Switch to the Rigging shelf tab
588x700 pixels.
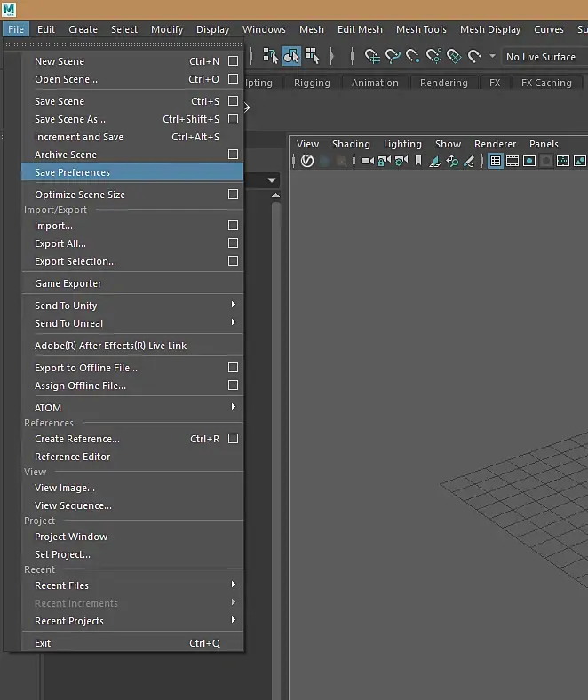point(312,83)
